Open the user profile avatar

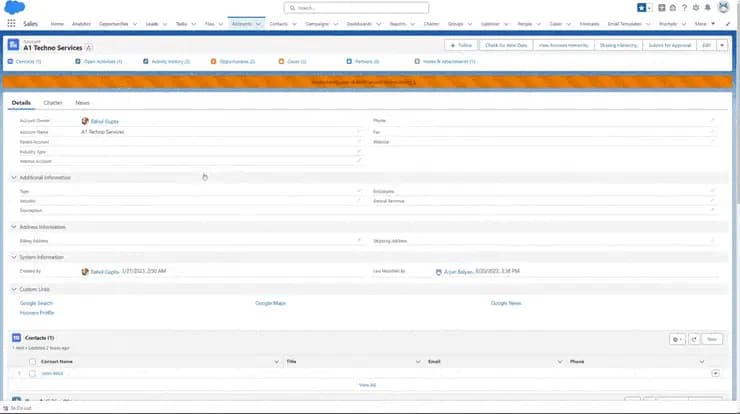pyautogui.click(x=723, y=7)
